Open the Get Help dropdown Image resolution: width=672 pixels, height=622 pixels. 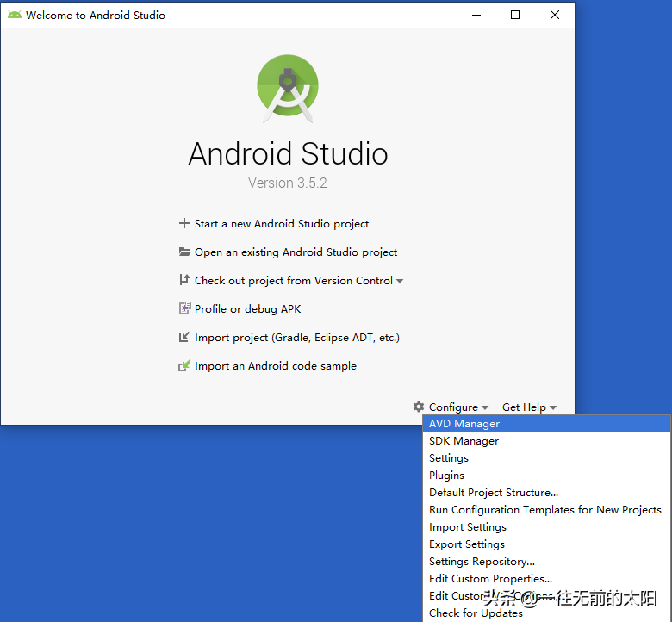tap(529, 407)
